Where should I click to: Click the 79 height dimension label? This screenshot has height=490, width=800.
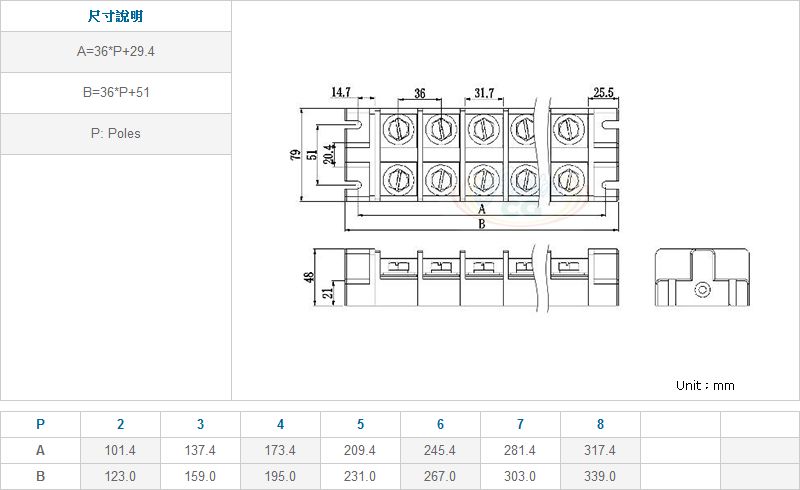click(x=296, y=157)
